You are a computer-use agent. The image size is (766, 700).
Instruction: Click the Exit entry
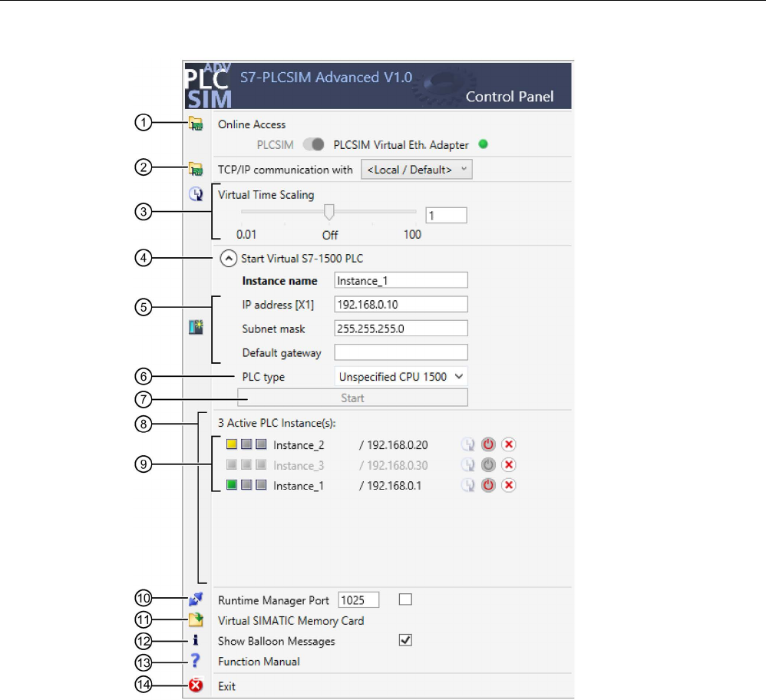(226, 686)
